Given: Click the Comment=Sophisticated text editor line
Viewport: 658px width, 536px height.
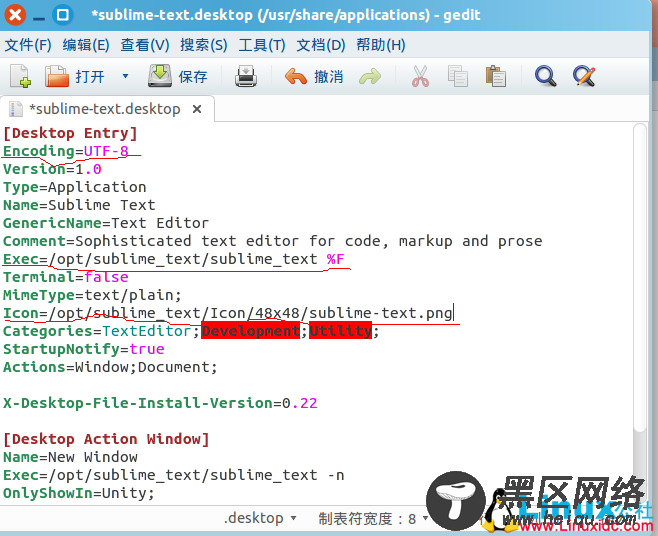Looking at the screenshot, I should point(273,241).
